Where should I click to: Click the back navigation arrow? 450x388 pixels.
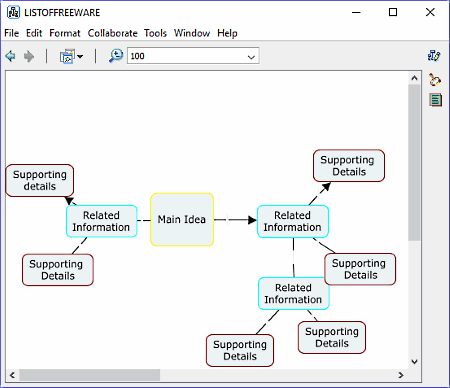coord(11,56)
